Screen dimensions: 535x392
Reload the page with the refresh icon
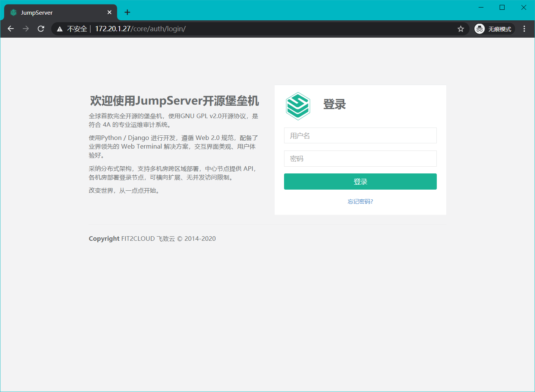point(41,29)
